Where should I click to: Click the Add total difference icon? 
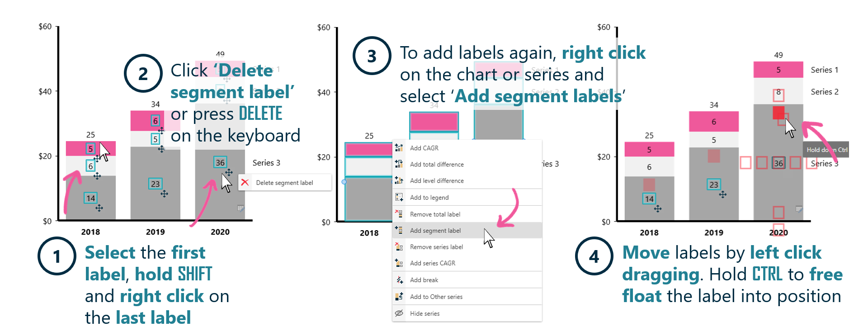coord(398,164)
